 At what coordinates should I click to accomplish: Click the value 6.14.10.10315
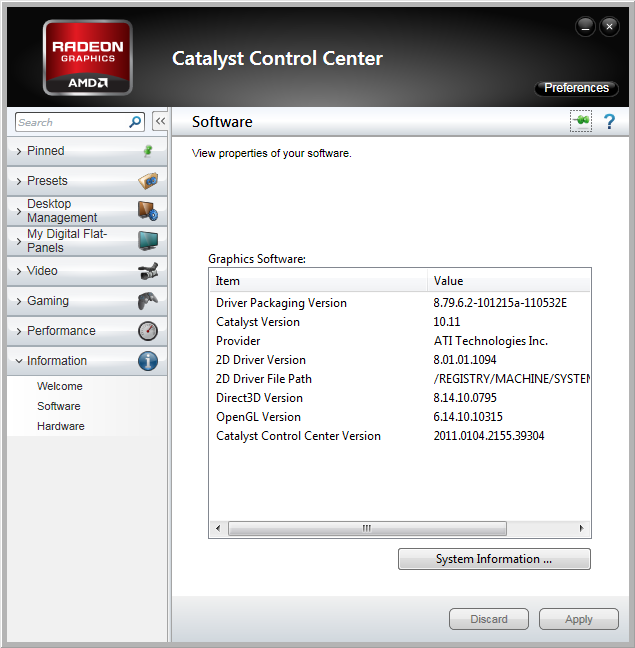click(468, 417)
